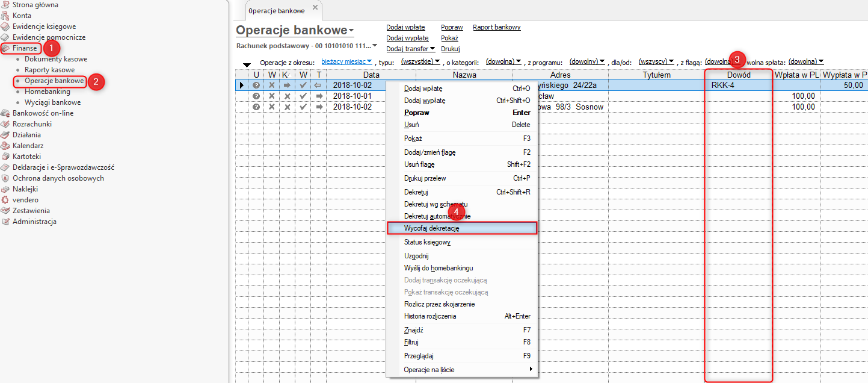Click the Popraw link above the table
868x383 pixels.
(452, 27)
